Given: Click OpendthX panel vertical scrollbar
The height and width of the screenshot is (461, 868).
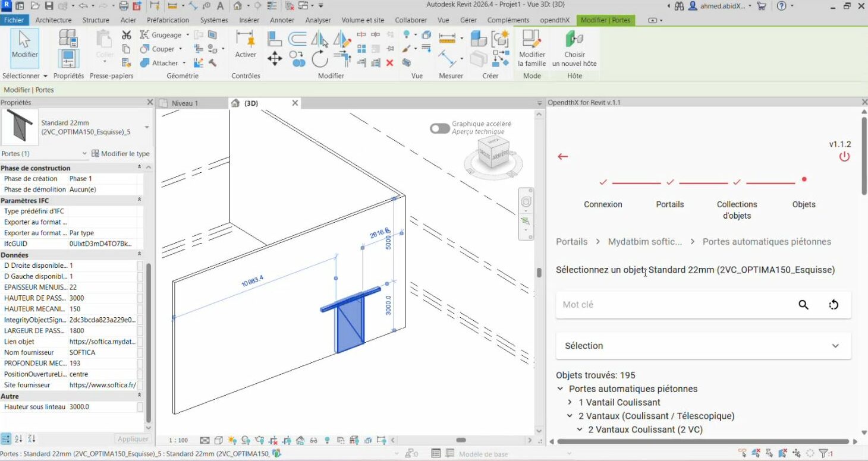Looking at the screenshot, I should pos(863,154).
